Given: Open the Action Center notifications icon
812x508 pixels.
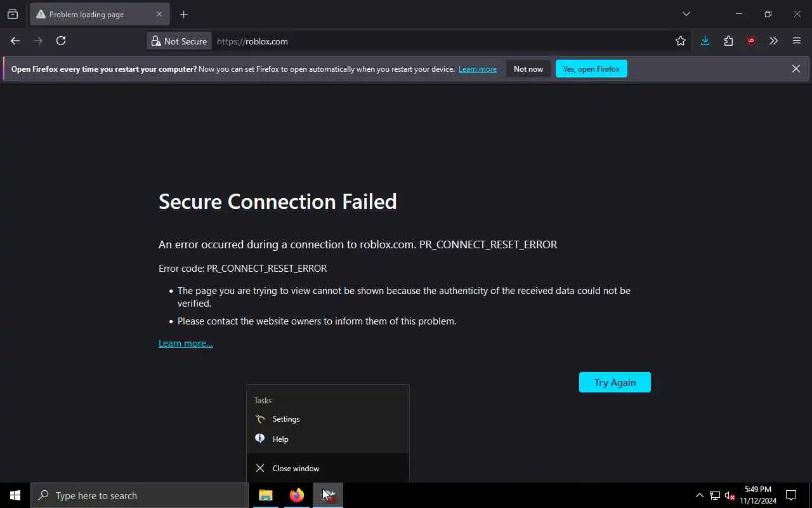Looking at the screenshot, I should click(x=792, y=495).
